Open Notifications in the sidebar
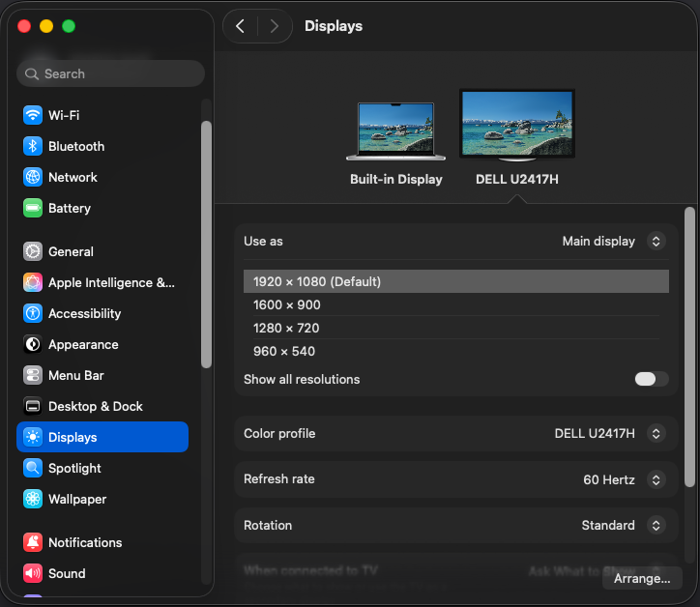Screen dimensions: 700x607 coord(85,542)
